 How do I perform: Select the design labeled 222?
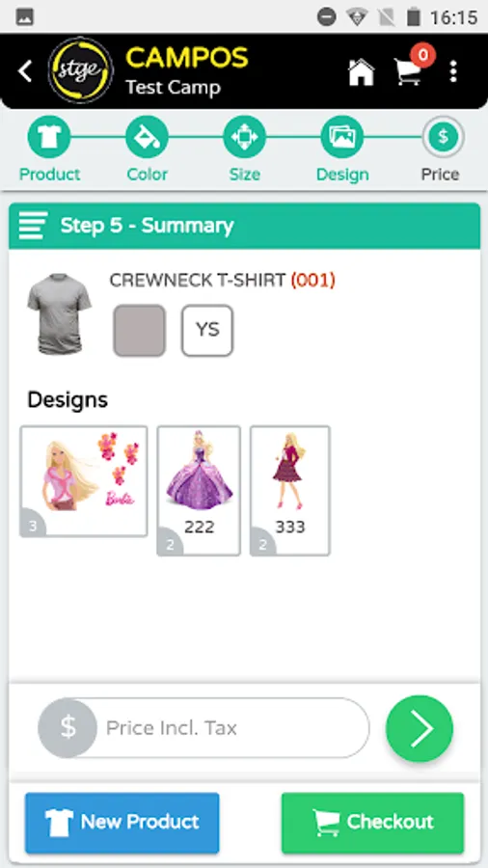(199, 491)
